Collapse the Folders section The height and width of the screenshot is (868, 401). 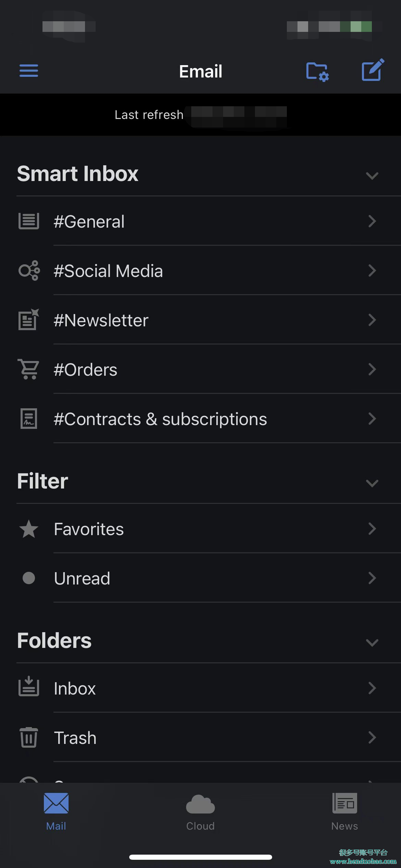click(372, 642)
